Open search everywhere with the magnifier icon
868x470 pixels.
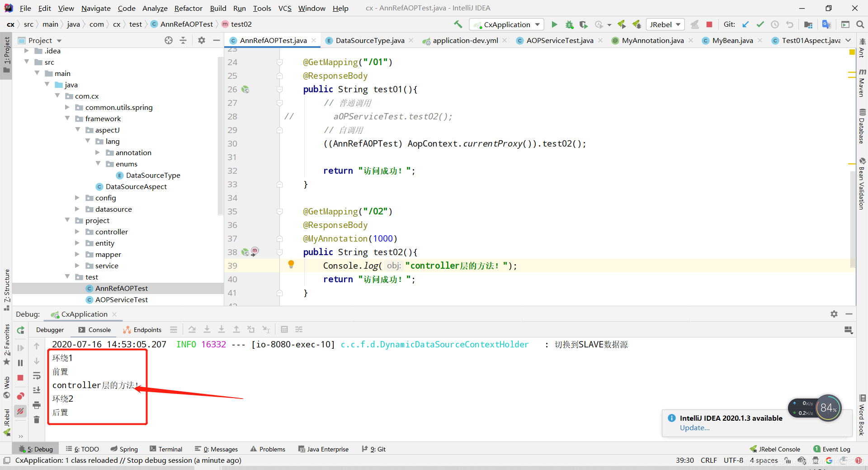coord(860,24)
